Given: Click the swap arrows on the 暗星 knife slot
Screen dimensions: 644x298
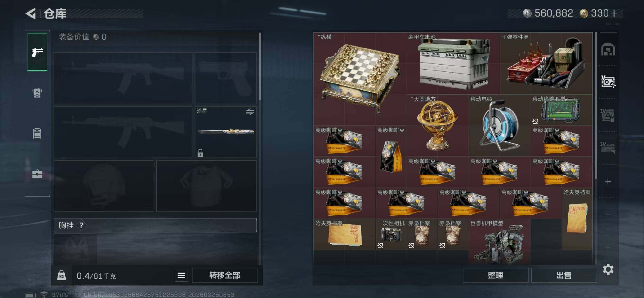Looking at the screenshot, I should (x=250, y=111).
